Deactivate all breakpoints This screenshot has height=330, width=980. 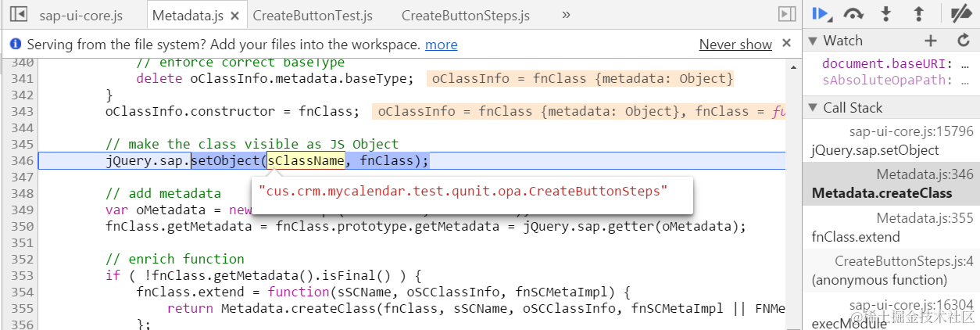(x=960, y=14)
